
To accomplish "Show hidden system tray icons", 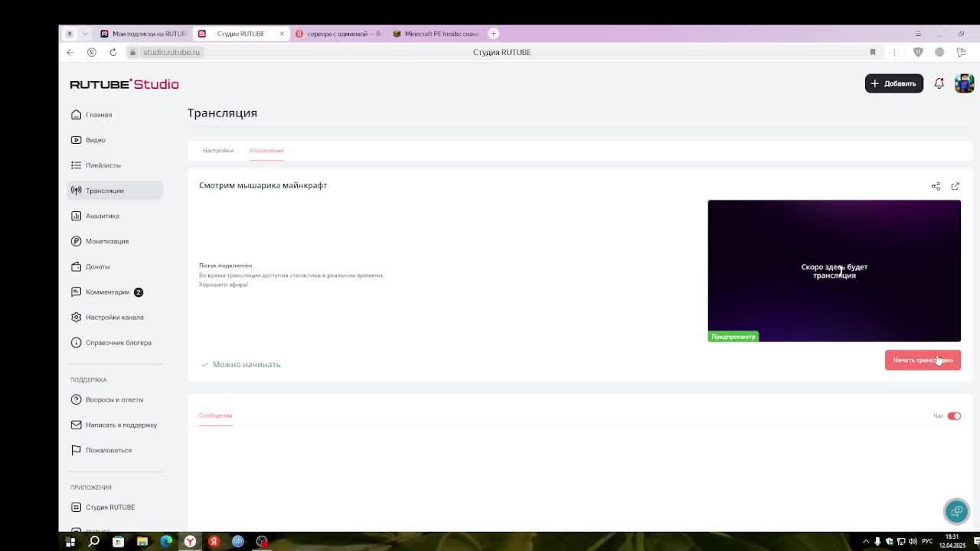I will (x=866, y=542).
